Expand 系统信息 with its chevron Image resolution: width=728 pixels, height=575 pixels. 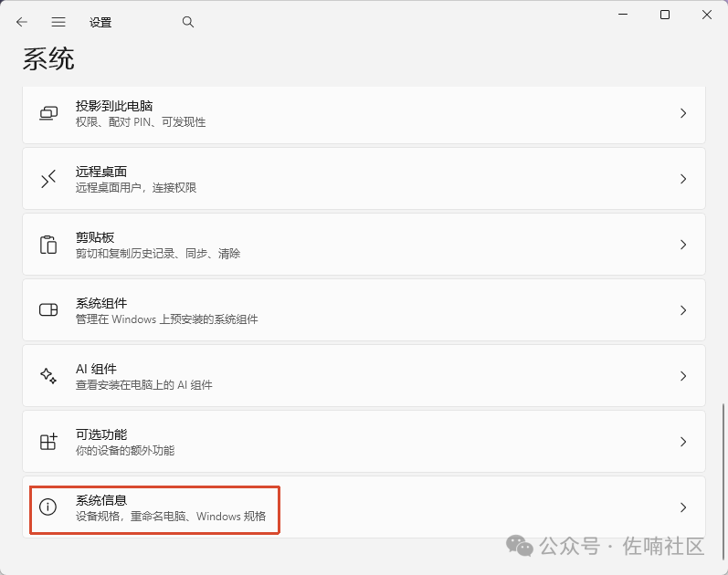pyautogui.click(x=683, y=507)
